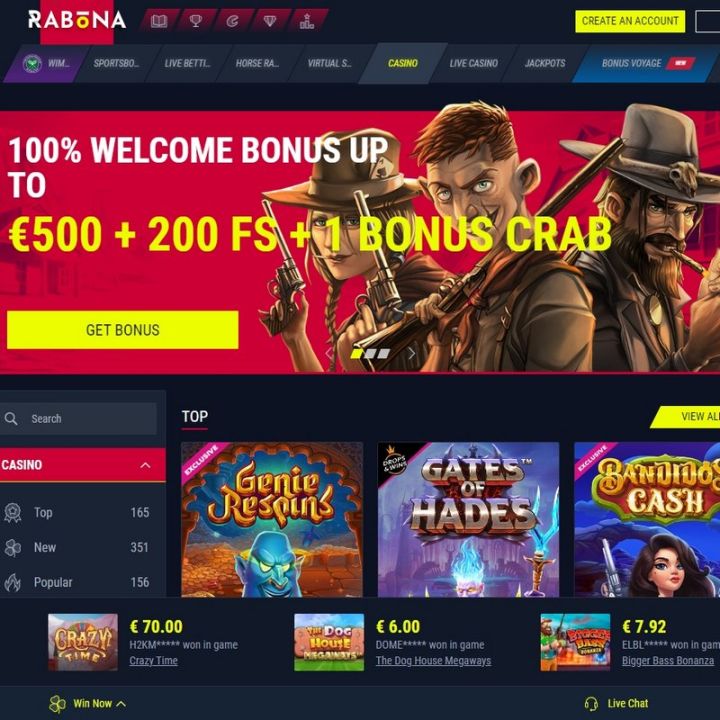
Task: Go to next banner slide arrow
Action: 411,353
